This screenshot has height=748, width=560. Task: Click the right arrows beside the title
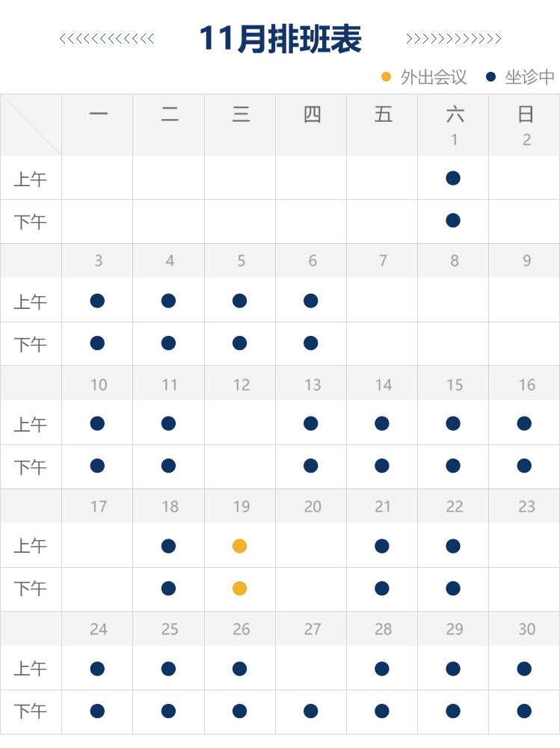pos(453,39)
